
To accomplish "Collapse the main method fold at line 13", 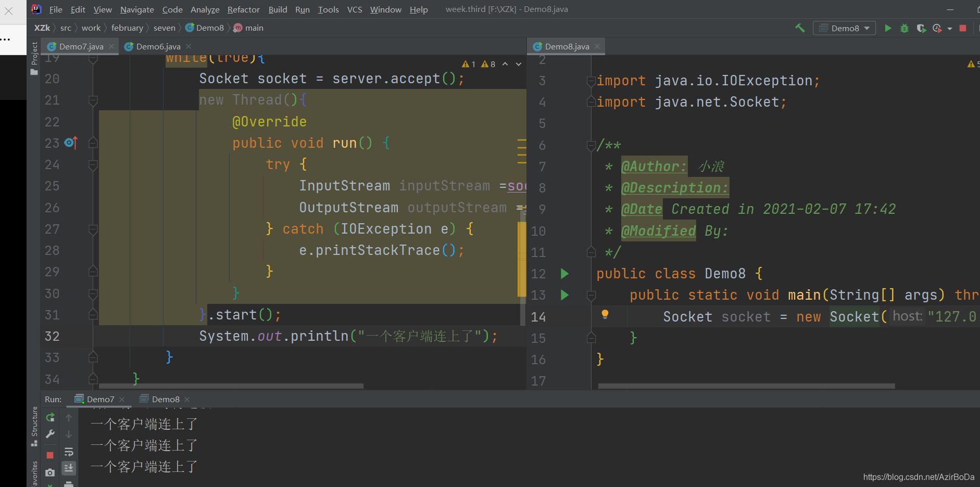I will (x=591, y=295).
